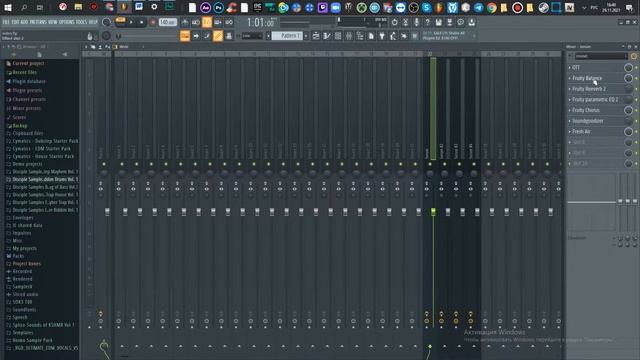Expand the Fruity Chorus slot arrow

pos(570,110)
